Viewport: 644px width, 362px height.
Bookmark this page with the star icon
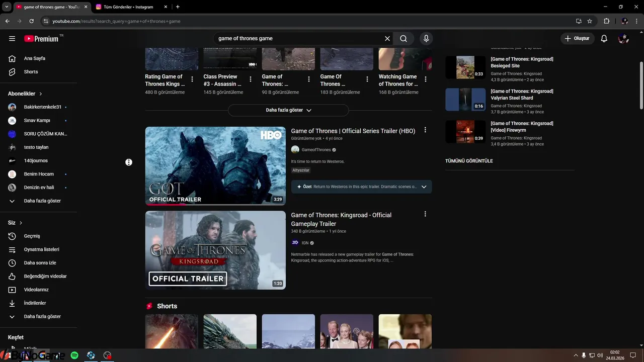590,21
